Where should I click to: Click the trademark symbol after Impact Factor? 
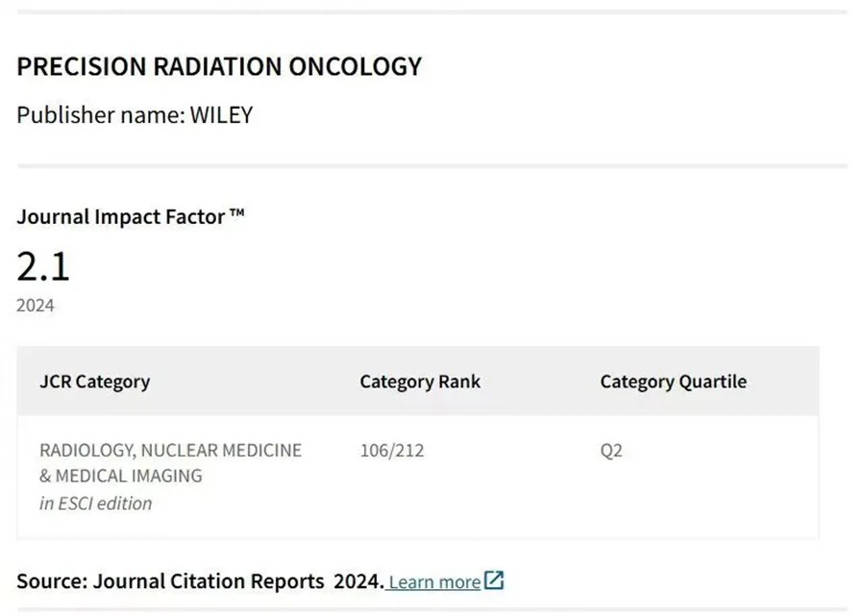click(x=237, y=212)
